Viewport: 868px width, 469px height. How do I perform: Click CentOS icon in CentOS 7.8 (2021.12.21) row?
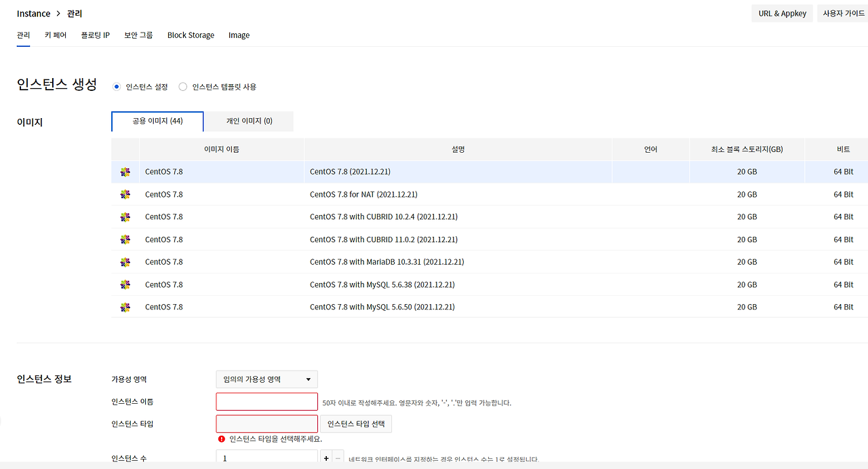pos(125,172)
